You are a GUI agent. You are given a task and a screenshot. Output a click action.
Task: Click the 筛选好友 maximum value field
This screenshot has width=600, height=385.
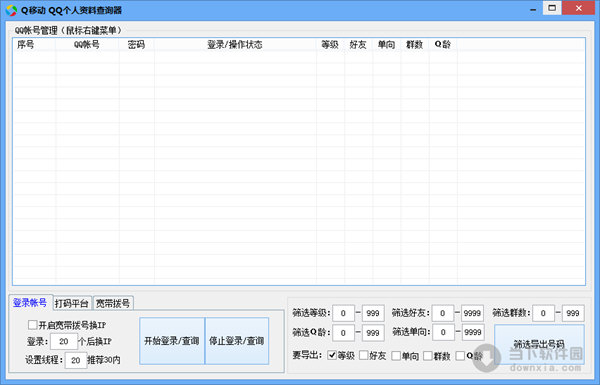[472, 313]
